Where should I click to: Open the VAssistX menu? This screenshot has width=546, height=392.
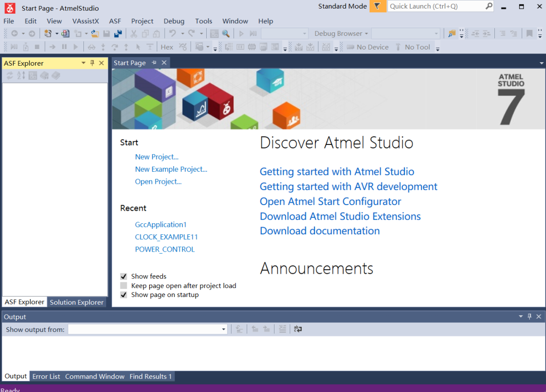pyautogui.click(x=85, y=21)
